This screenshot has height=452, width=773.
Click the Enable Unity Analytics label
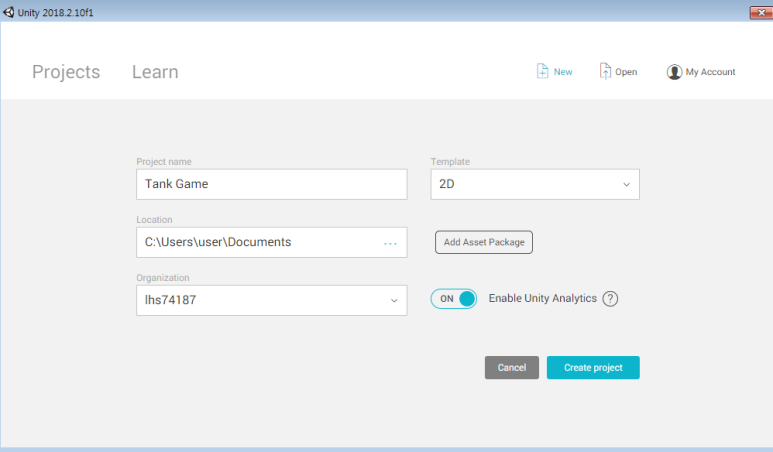point(542,298)
